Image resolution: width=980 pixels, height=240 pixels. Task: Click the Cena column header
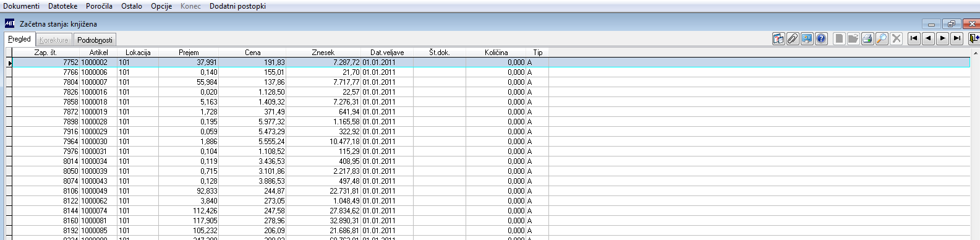252,53
